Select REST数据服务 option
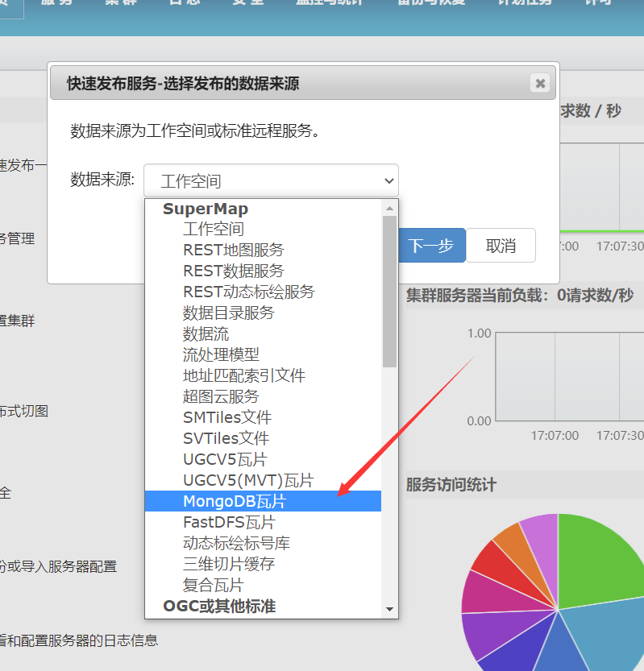The width and height of the screenshot is (644, 671). coord(263,271)
